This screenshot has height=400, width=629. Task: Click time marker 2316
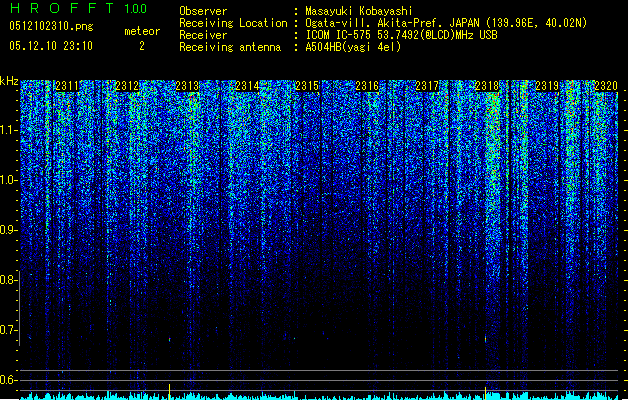pyautogui.click(x=367, y=86)
